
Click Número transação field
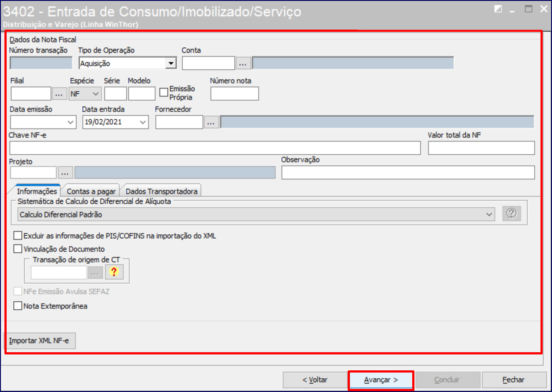41,64
